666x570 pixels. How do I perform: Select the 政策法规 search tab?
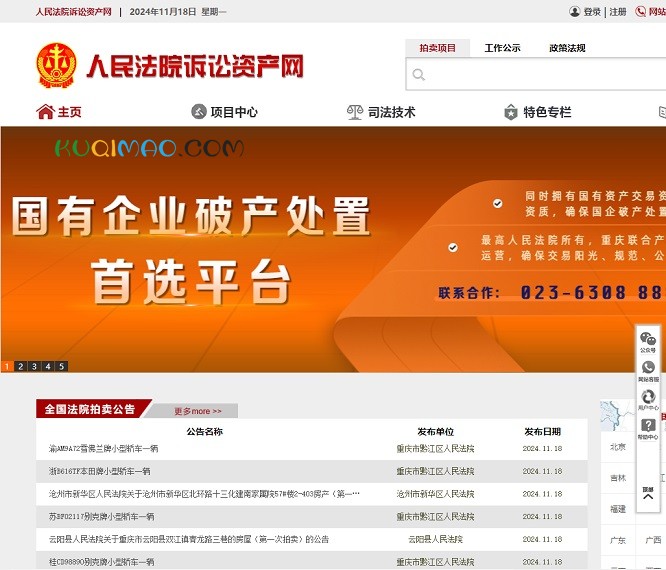(567, 48)
